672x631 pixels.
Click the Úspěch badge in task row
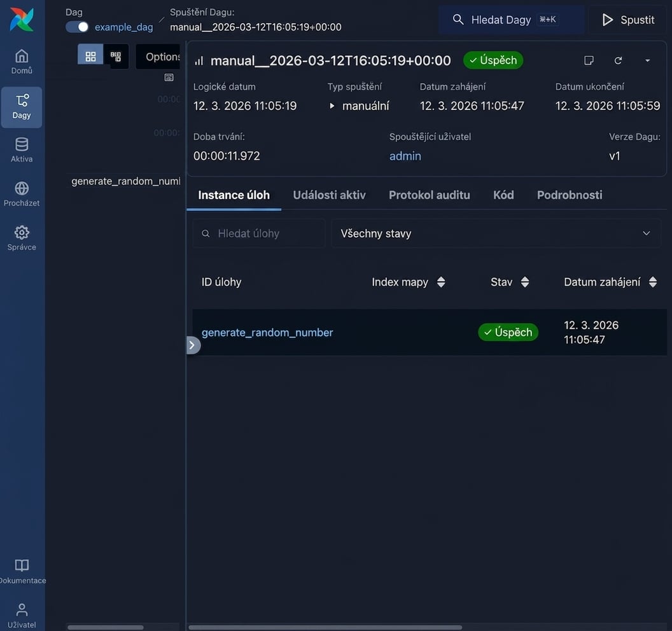point(508,333)
